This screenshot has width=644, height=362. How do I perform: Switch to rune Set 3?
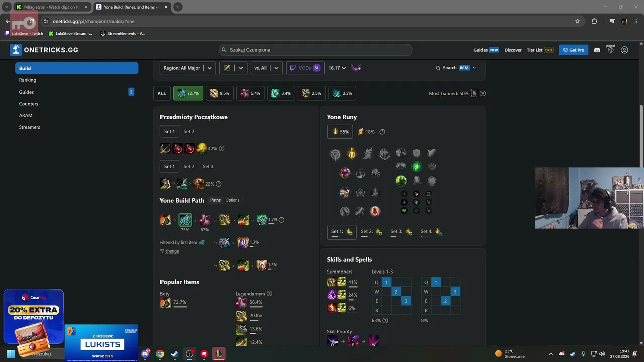401,231
